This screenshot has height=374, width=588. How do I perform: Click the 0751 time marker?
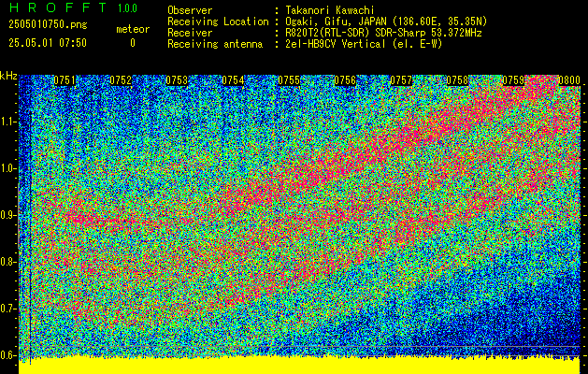pyautogui.click(x=65, y=80)
